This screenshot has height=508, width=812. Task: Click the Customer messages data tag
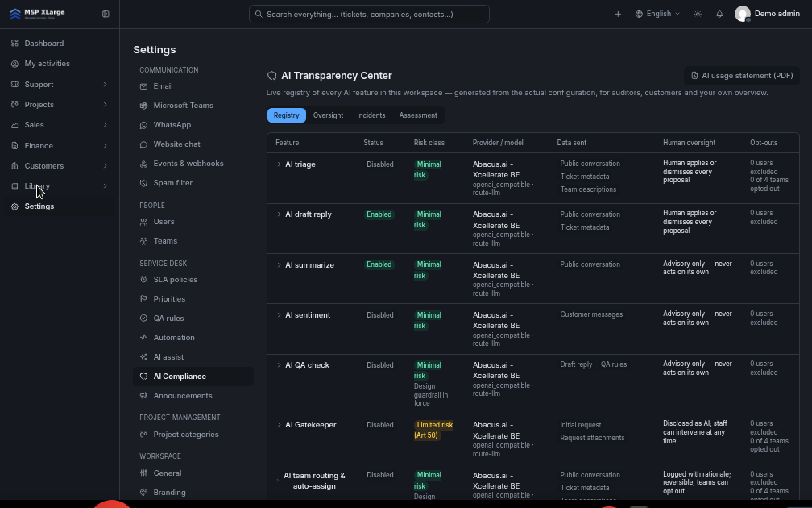click(591, 314)
